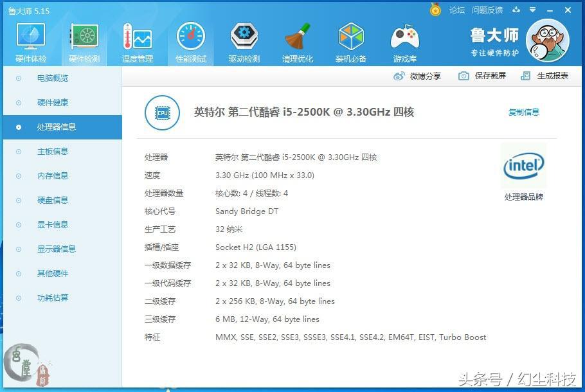The width and height of the screenshot is (585, 392).
Task: Click the 复制信息 copy info link
Action: pyautogui.click(x=524, y=112)
